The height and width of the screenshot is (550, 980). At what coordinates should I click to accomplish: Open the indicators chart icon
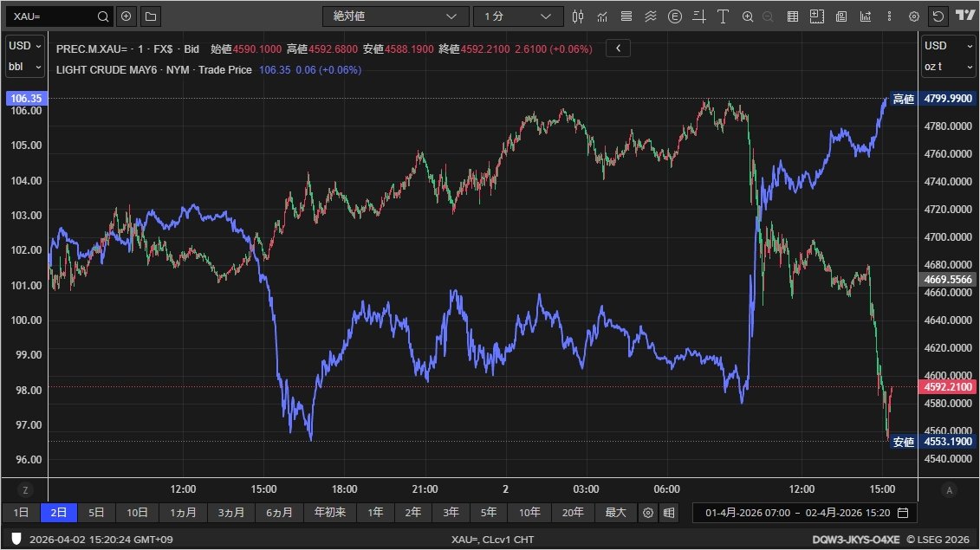602,16
